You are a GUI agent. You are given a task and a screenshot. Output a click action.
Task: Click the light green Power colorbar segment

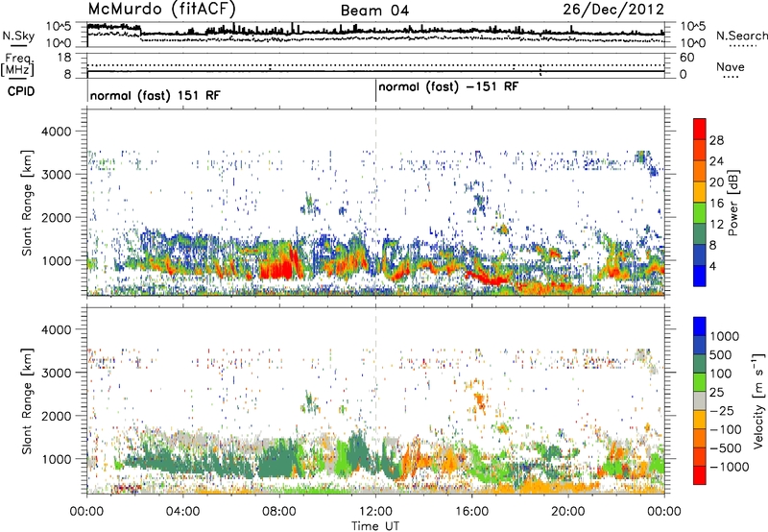point(700,214)
